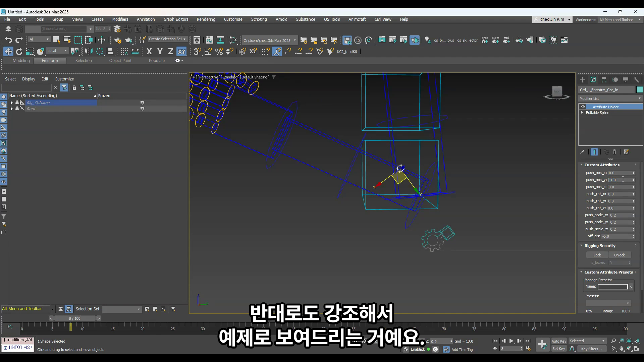Toggle Attribute Holder modifier eye icon

tap(583, 107)
